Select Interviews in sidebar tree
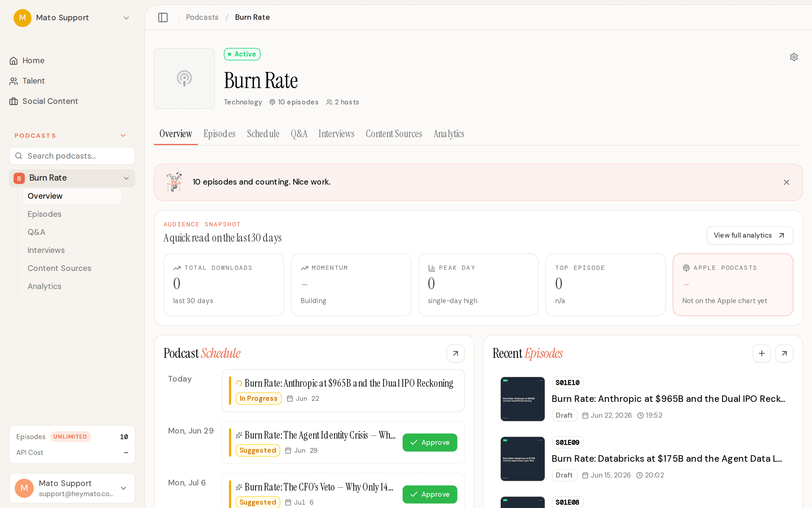This screenshot has width=812, height=508. (72, 250)
